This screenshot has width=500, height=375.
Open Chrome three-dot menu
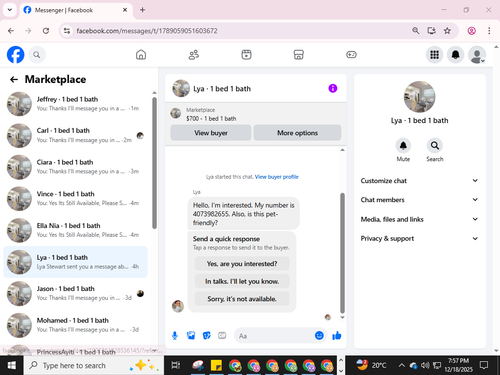click(489, 31)
